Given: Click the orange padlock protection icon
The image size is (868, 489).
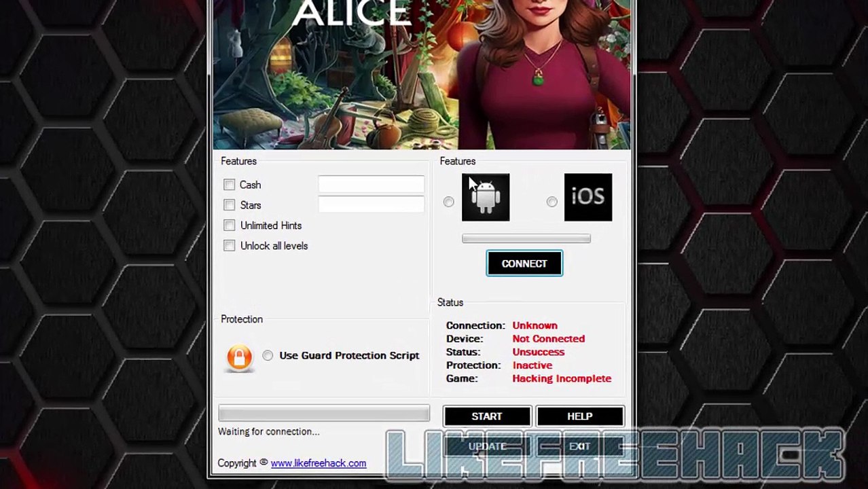Looking at the screenshot, I should 239,357.
